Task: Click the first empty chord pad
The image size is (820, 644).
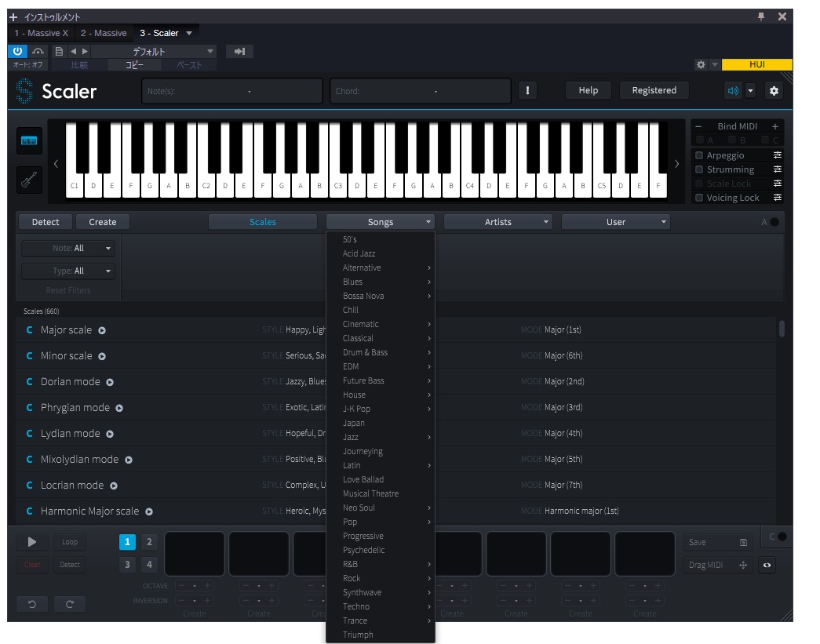Action: (x=195, y=554)
